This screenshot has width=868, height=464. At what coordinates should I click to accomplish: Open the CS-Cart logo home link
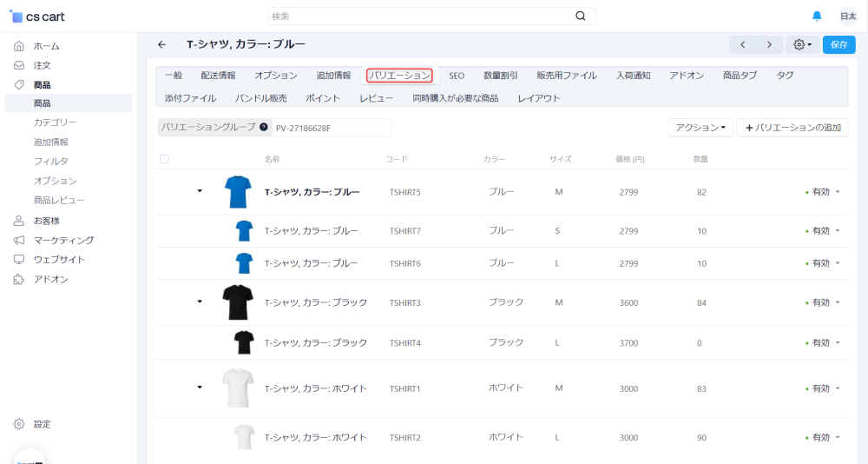pos(37,17)
